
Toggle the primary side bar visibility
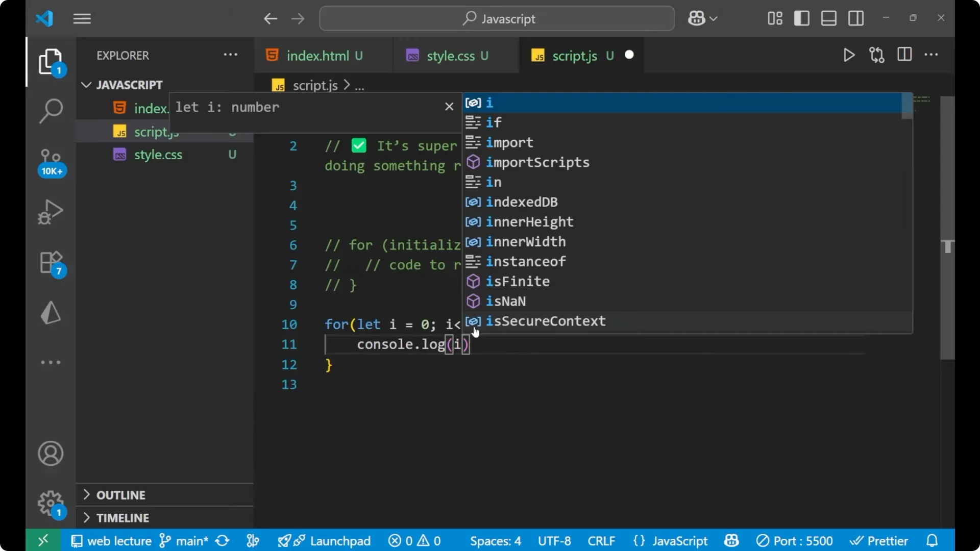[801, 18]
